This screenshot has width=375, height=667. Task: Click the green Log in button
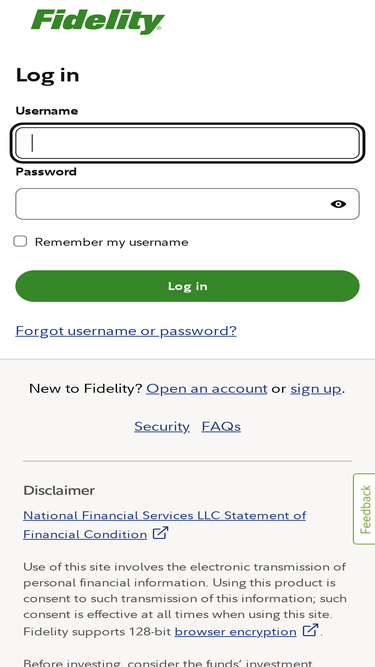[x=188, y=286]
